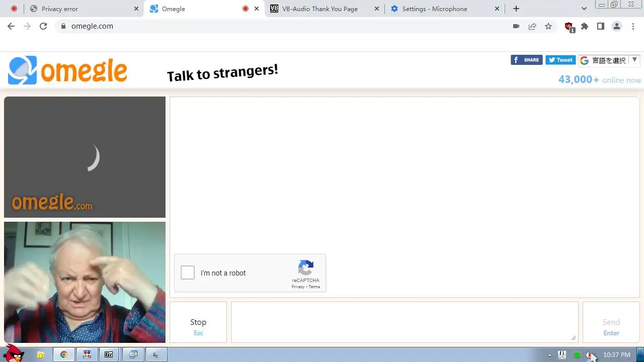Click the clock showing 10:37 PM
The width and height of the screenshot is (644, 362).
pyautogui.click(x=616, y=355)
